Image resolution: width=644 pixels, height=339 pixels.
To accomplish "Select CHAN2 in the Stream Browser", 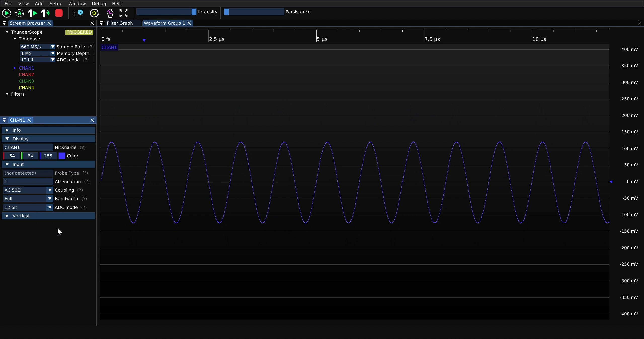I will coord(26,75).
